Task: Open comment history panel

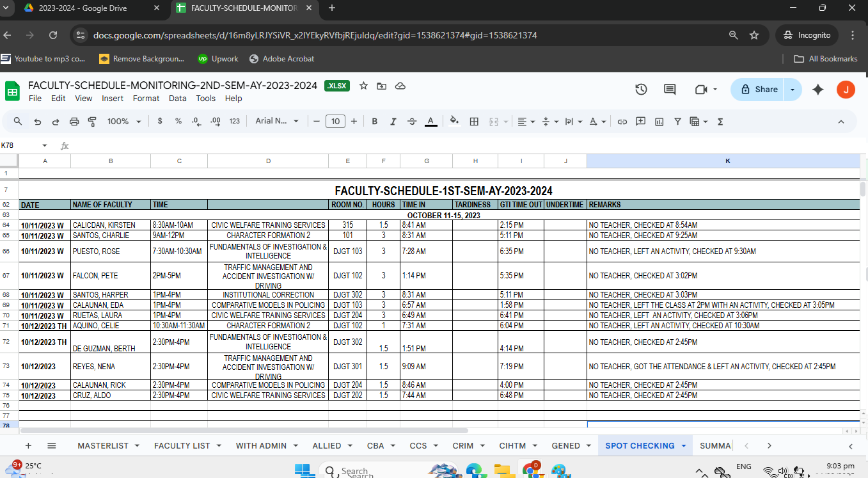Action: pos(670,90)
